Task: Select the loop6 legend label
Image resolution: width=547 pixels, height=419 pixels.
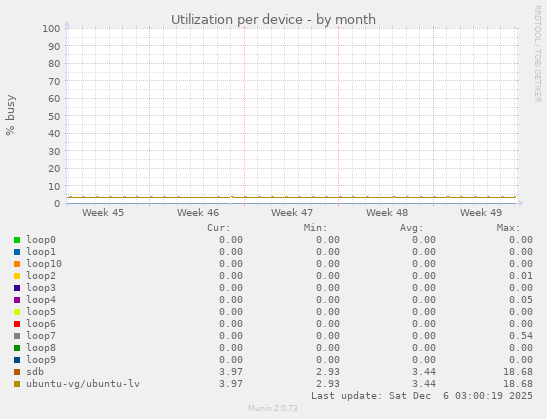Action: click(x=41, y=324)
